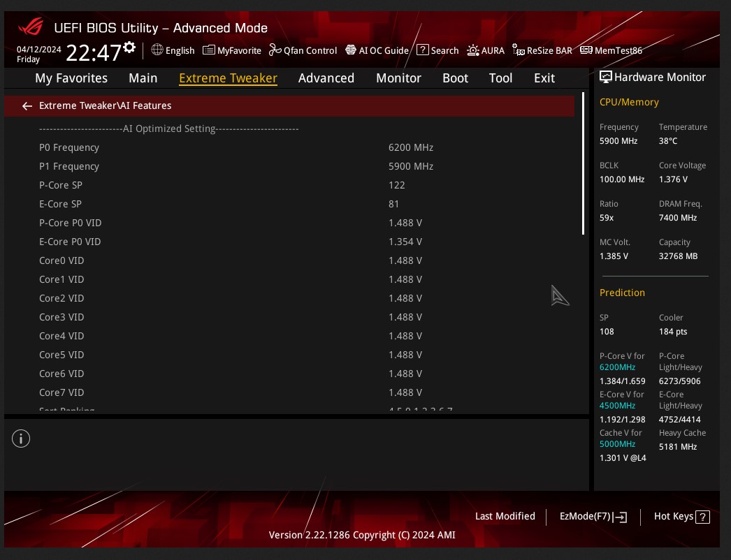Click the CPU/Memory section heading
This screenshot has width=731, height=560.
pyautogui.click(x=629, y=102)
